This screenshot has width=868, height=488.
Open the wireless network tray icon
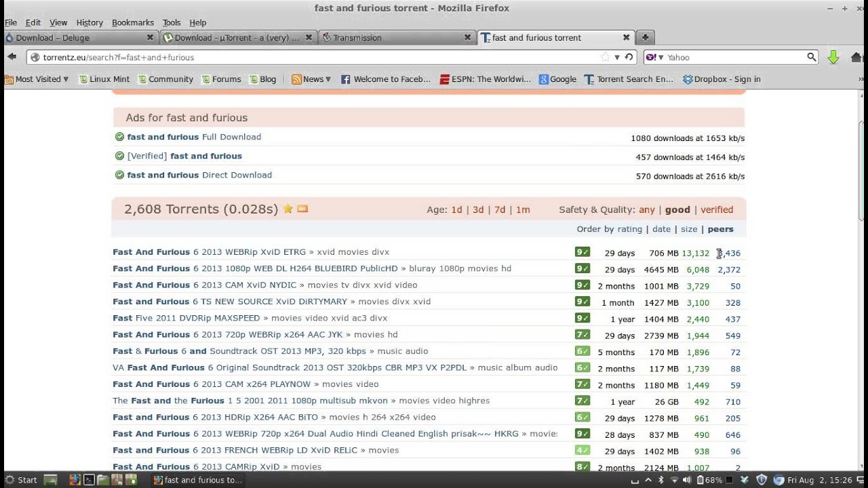tap(674, 480)
